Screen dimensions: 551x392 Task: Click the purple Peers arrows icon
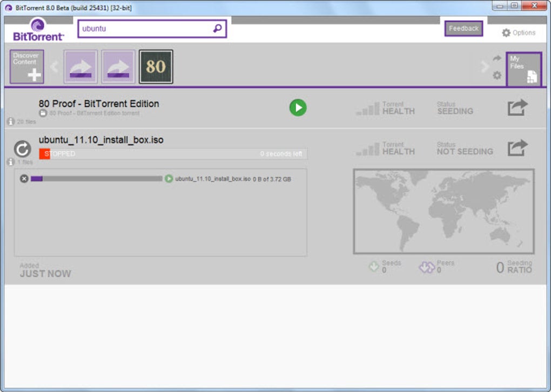(427, 267)
